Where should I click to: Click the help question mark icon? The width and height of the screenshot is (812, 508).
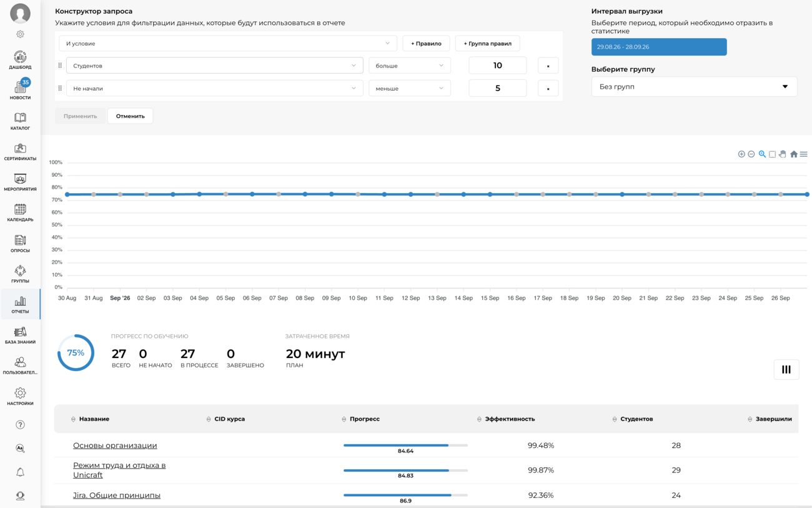pos(20,425)
